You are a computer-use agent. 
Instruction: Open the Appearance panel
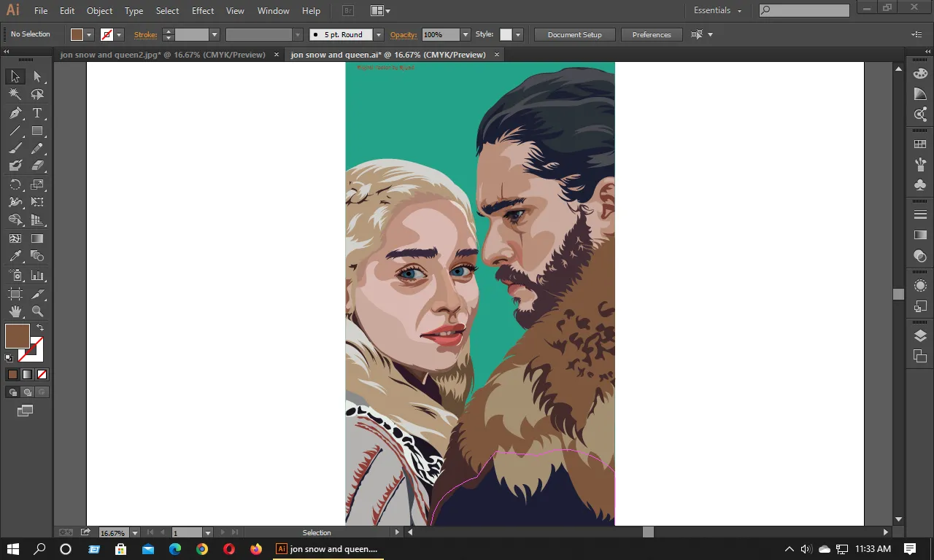(x=920, y=286)
